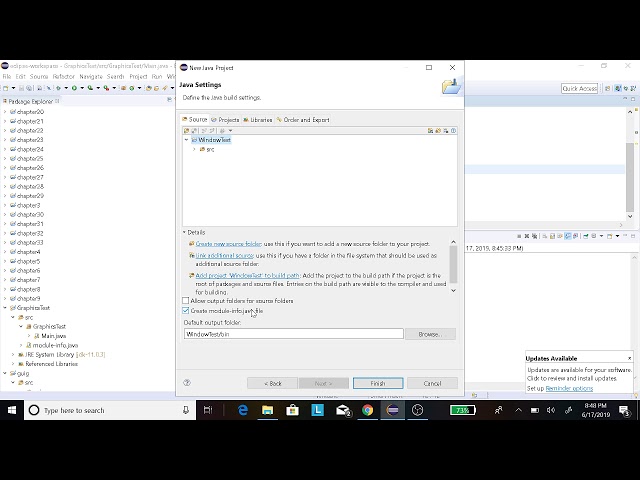Expand the chapter20 project

click(x=5, y=112)
